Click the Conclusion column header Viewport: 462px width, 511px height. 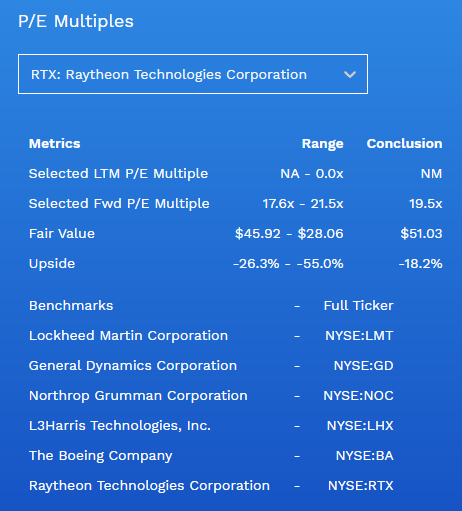[x=404, y=144]
